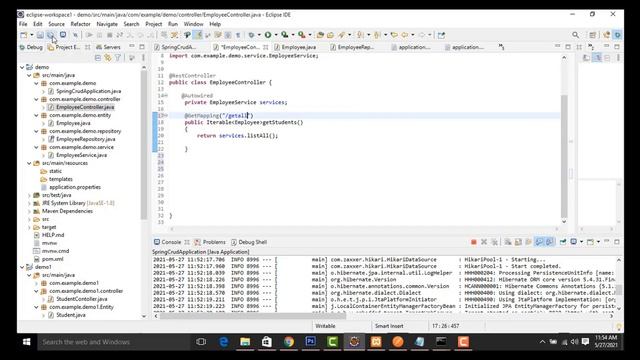Open Photoshop from the taskbar
The height and width of the screenshot is (360, 640).
point(310,342)
